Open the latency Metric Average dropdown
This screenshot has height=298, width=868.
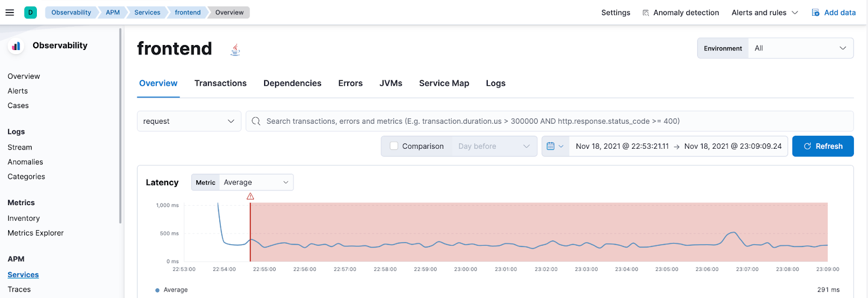click(255, 182)
